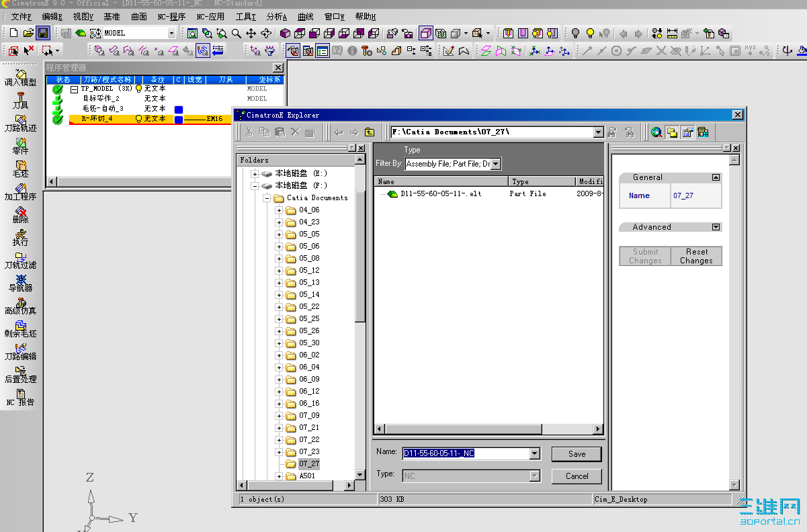807x532 pixels.
Task: Open the 编辑 menu
Action: tap(52, 17)
